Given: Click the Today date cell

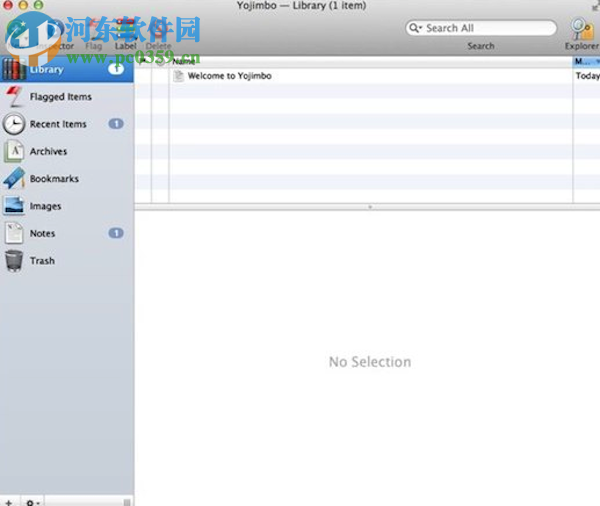Looking at the screenshot, I should [x=587, y=76].
